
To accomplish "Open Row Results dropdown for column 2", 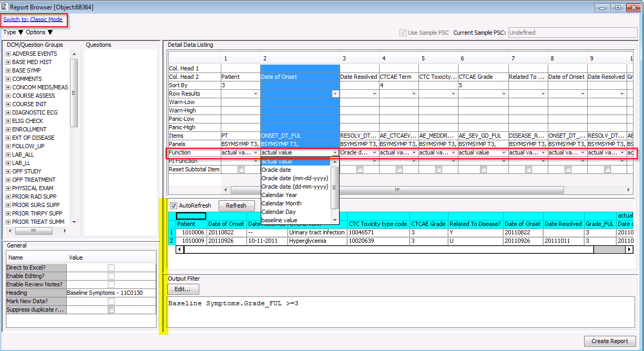I will pyautogui.click(x=335, y=94).
